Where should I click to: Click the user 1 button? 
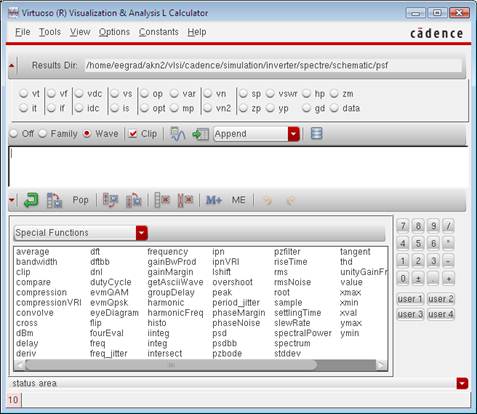tap(410, 299)
